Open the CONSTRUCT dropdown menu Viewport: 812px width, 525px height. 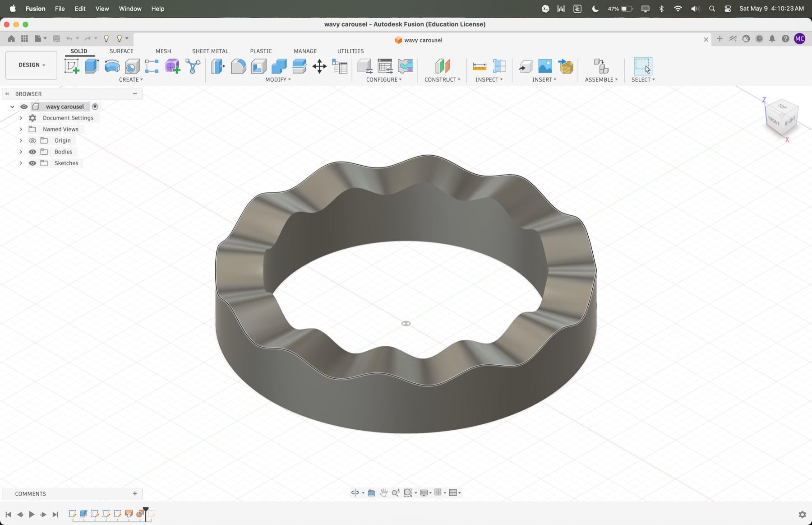pyautogui.click(x=443, y=79)
